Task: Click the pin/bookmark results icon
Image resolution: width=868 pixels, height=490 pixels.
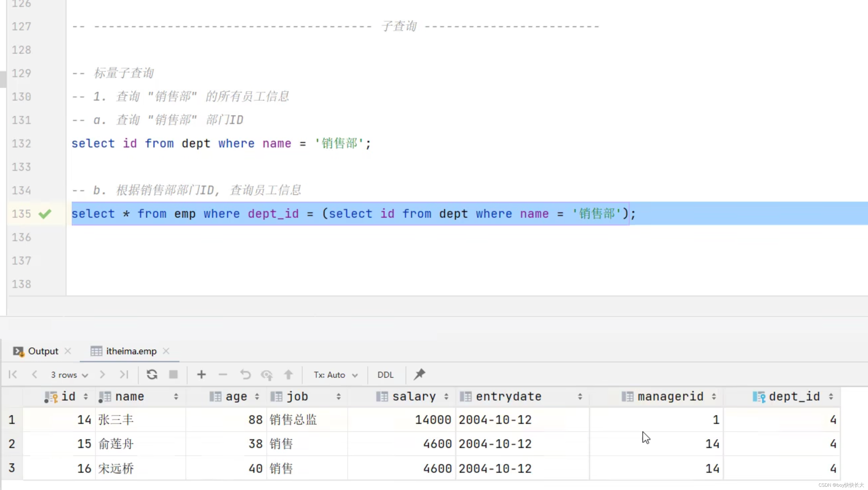Action: [x=419, y=374]
